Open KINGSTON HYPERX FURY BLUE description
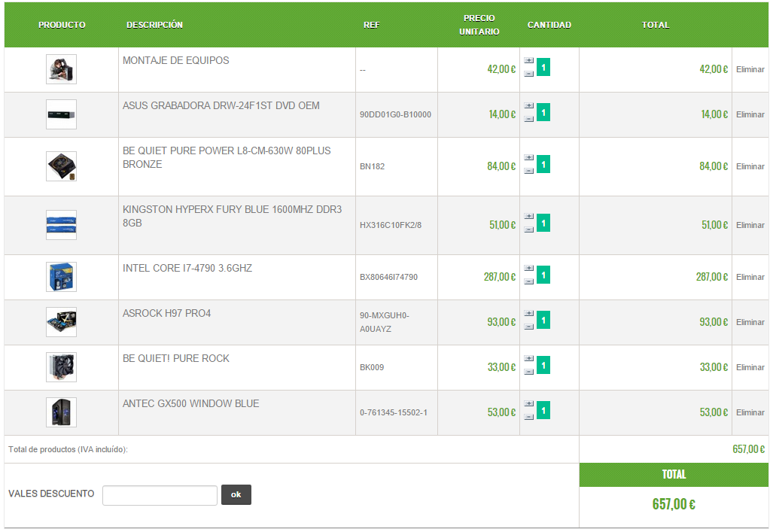This screenshot has width=773, height=532. click(232, 216)
